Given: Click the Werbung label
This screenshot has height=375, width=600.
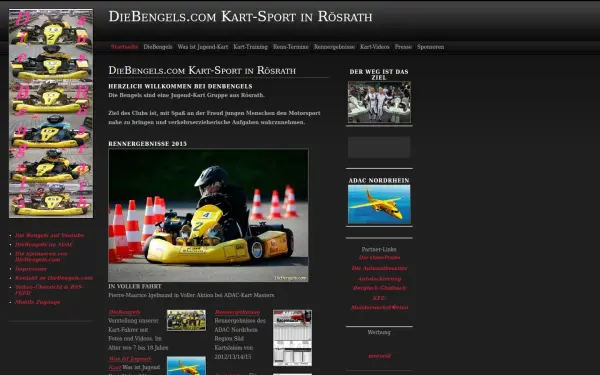Looking at the screenshot, I should click(x=379, y=333).
